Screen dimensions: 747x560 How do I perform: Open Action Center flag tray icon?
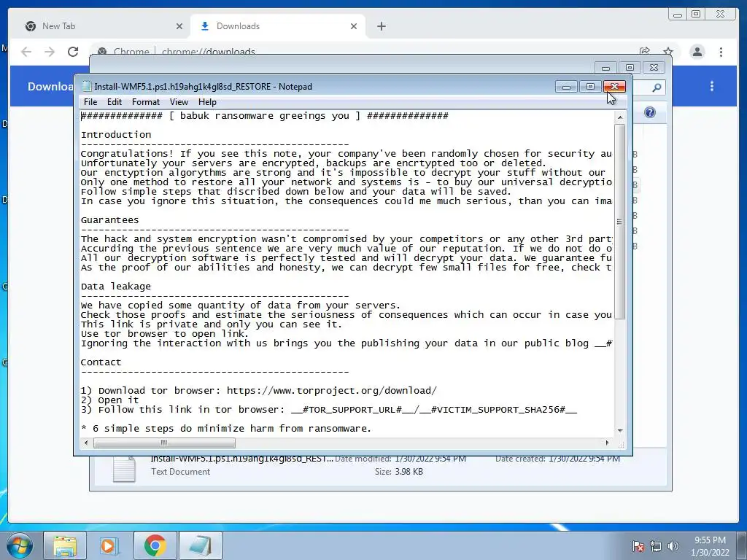[x=638, y=546]
